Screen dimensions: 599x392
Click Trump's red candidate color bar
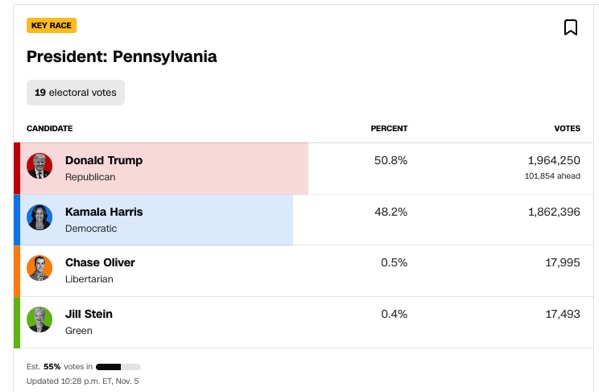(x=17, y=168)
